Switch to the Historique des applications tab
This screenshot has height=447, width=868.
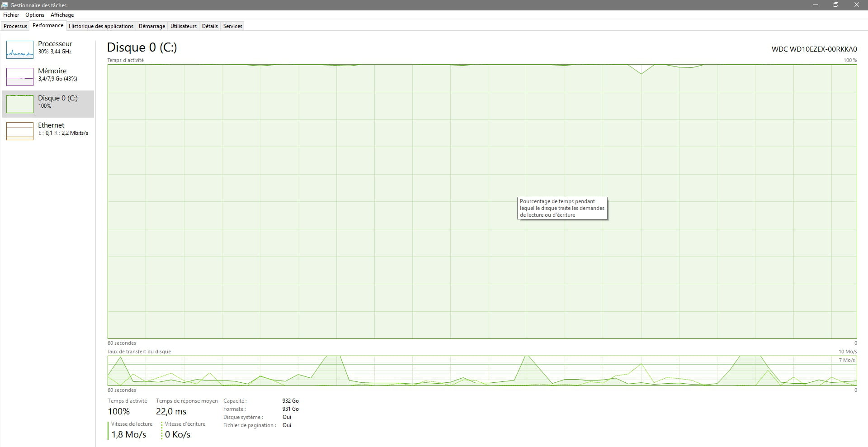pos(101,26)
